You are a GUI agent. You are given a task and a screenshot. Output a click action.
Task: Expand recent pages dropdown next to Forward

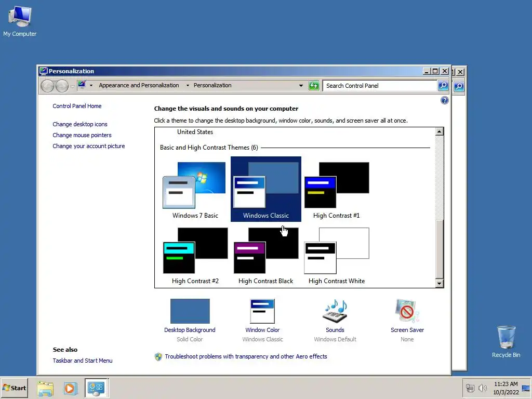72,87
